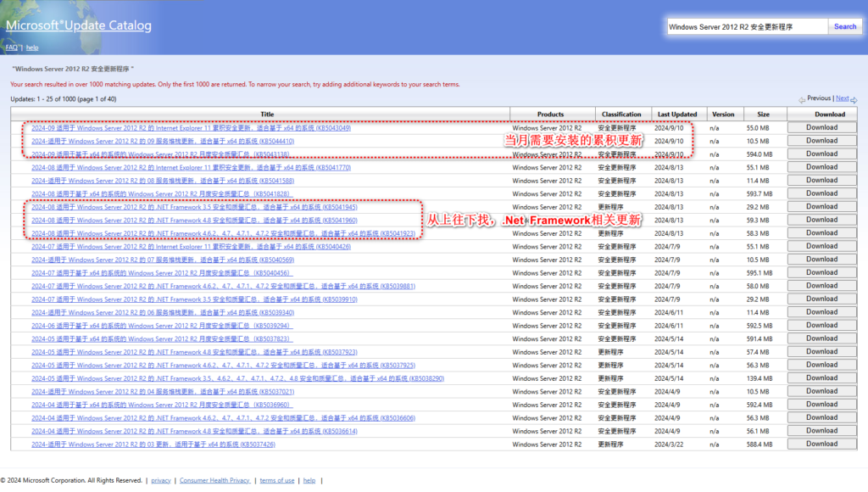Download the 2024-09 Internet Explorer 11 rollup
Screen dimensions: 868x492
click(x=821, y=127)
